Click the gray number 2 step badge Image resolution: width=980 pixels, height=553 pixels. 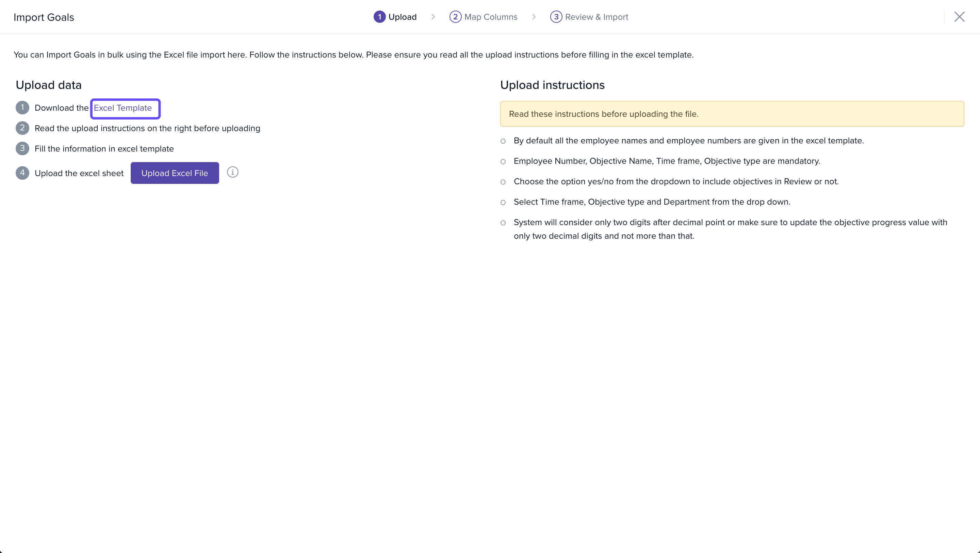coord(22,128)
